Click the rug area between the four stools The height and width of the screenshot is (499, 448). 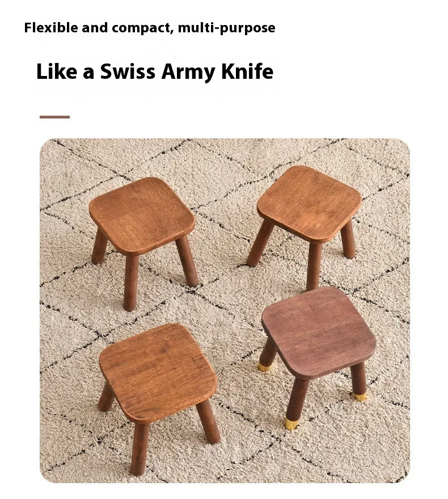tap(226, 293)
